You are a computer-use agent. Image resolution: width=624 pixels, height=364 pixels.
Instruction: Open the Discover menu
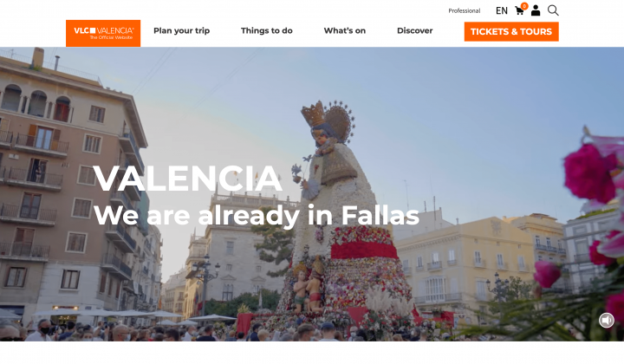414,30
